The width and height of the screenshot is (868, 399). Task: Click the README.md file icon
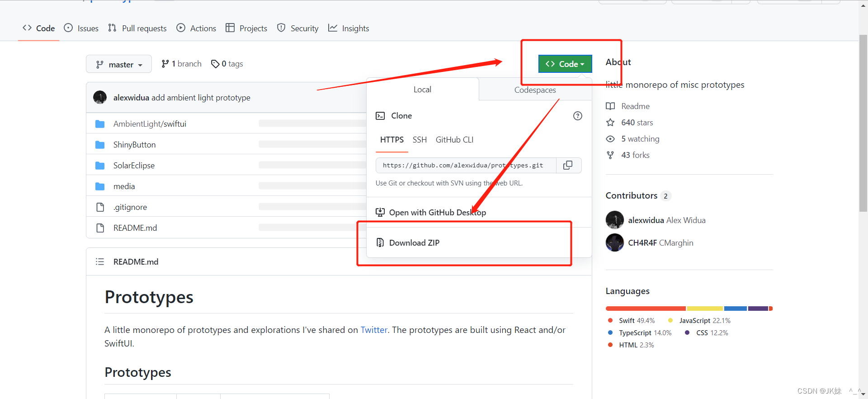[100, 228]
